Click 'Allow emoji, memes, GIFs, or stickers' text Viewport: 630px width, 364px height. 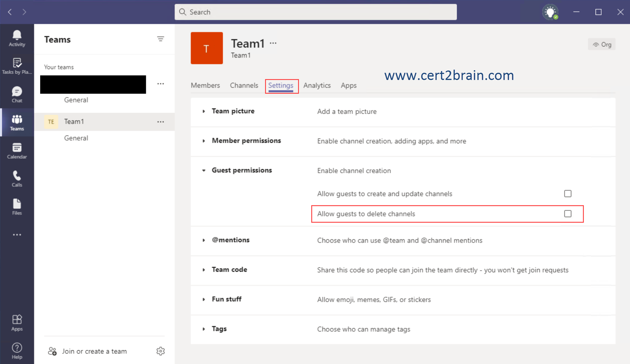click(374, 299)
